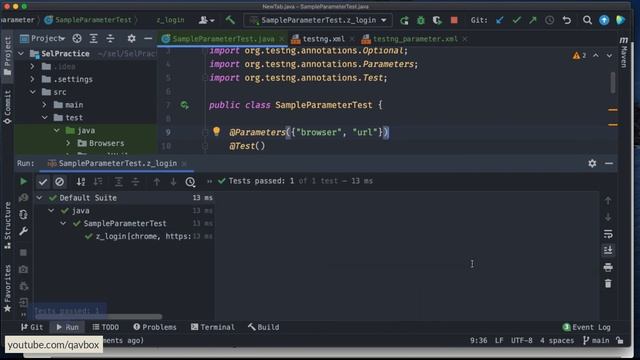Rerun SampleParameterTest.z_login from top toolbar
Image resolution: width=640 pixels, height=360 pixels.
(x=404, y=20)
